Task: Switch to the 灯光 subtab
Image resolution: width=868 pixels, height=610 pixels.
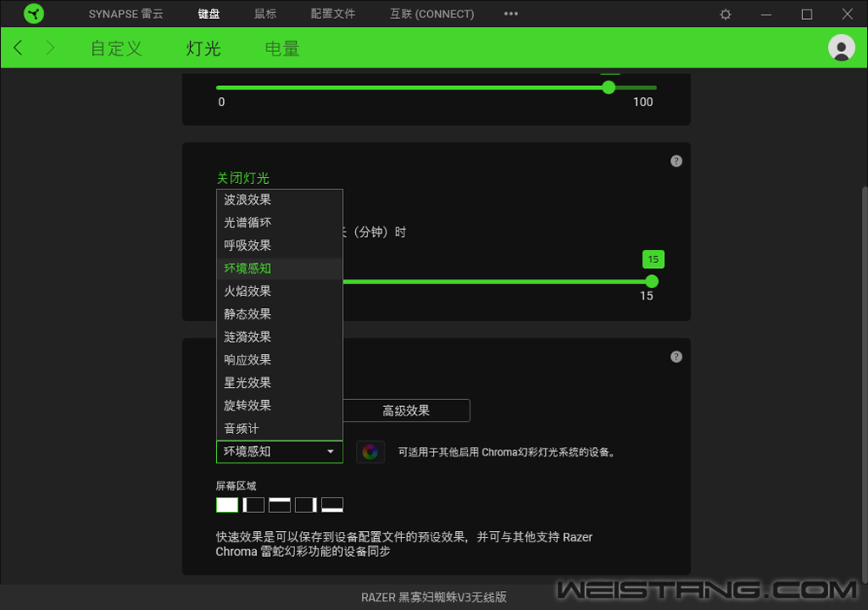Action: (x=203, y=49)
